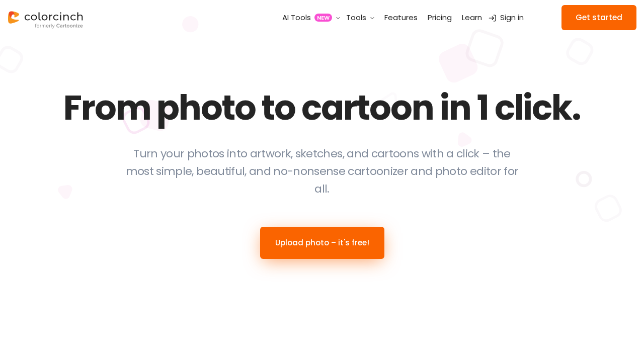The width and height of the screenshot is (644, 362).
Task: Click the glowing orange upload button
Action: (x=322, y=242)
